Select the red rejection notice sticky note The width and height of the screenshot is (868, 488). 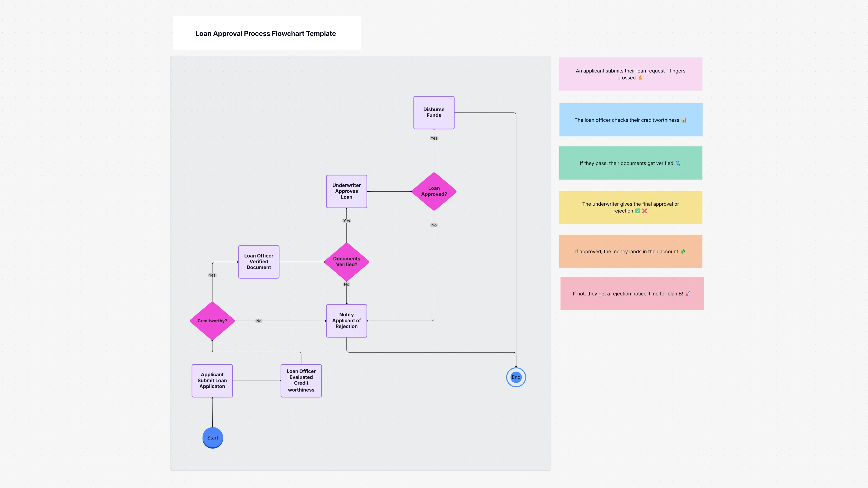click(631, 293)
